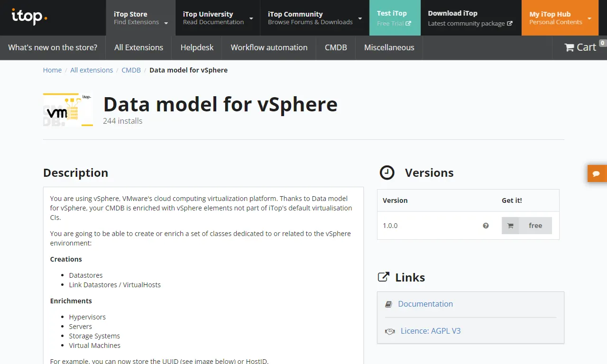Expand the iTop Community dropdown arrow

point(360,18)
